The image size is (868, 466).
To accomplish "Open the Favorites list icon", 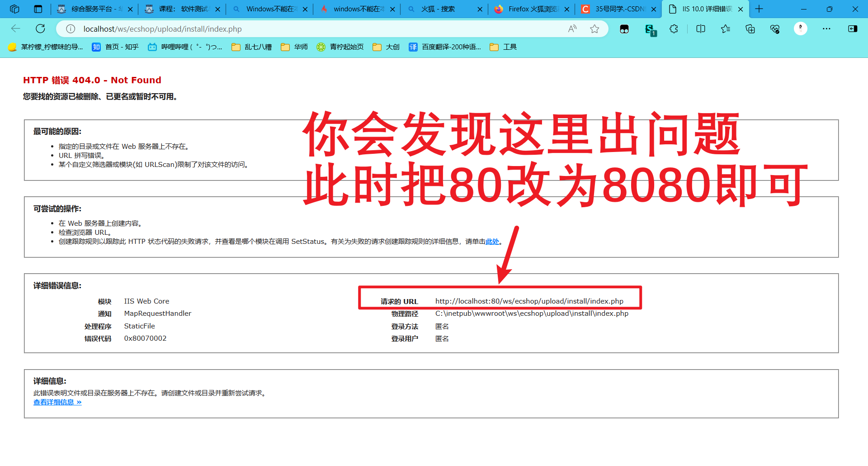I will click(726, 29).
